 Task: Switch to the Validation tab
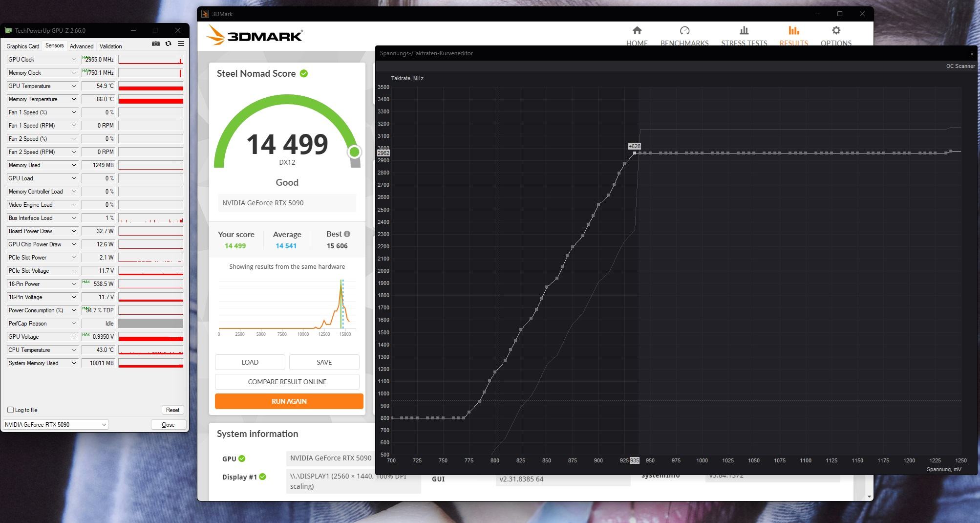(110, 46)
